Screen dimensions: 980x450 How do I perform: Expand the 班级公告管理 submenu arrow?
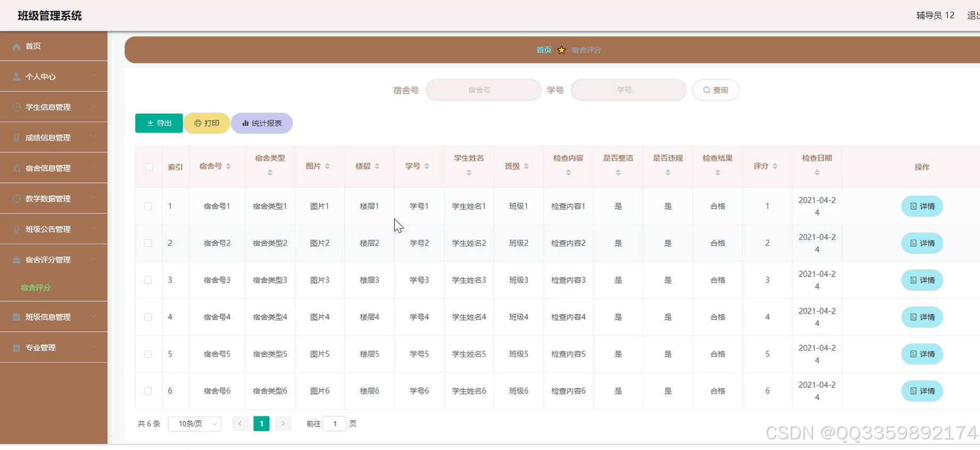(x=94, y=228)
